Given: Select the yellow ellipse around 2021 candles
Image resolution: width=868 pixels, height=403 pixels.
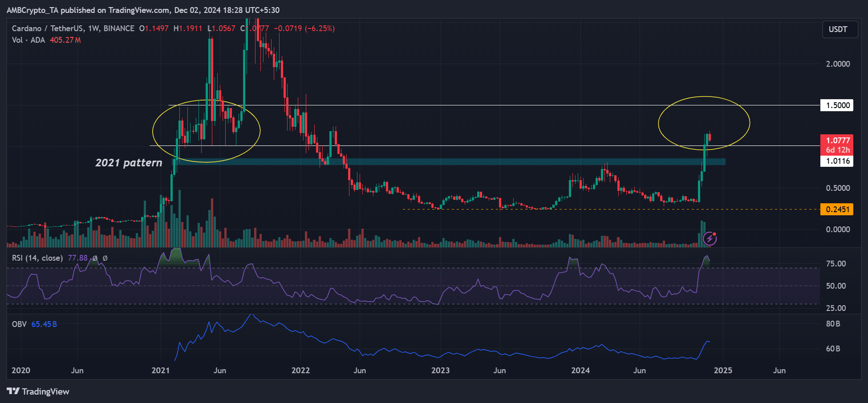Looking at the screenshot, I should (x=153, y=131).
